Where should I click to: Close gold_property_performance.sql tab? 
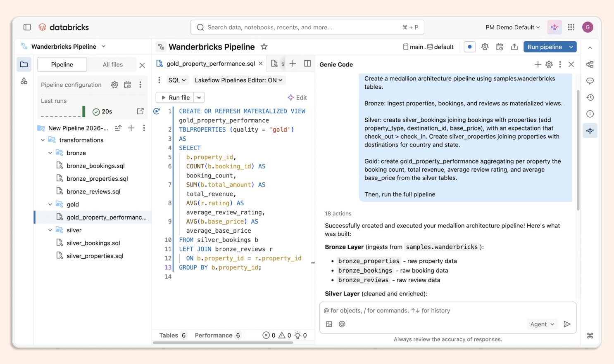coord(261,64)
